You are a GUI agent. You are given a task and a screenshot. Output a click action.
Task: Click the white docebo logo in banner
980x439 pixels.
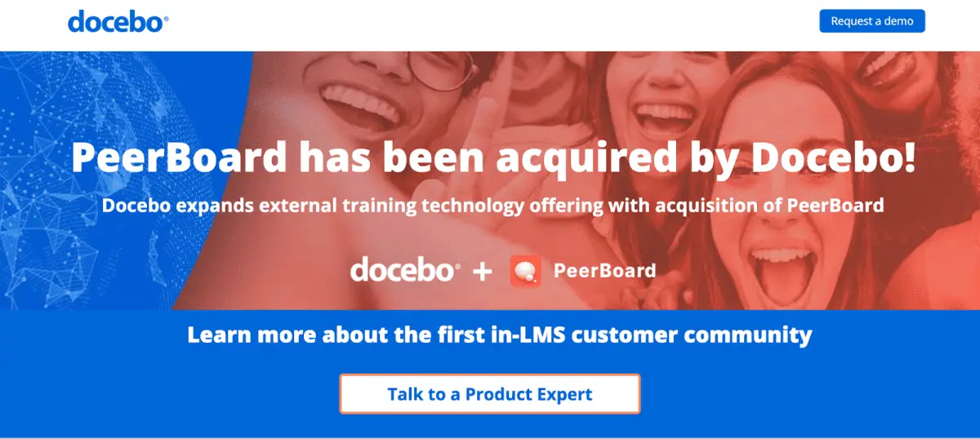405,270
